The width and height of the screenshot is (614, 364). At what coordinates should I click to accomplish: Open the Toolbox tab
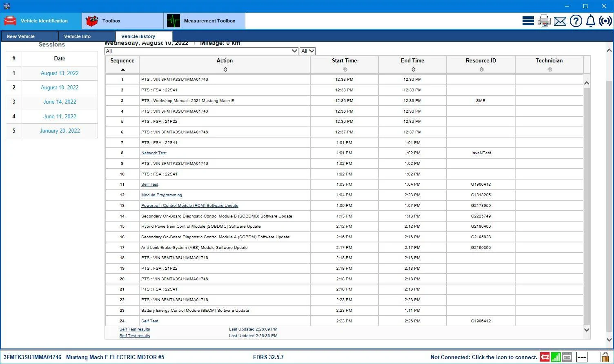tap(123, 21)
